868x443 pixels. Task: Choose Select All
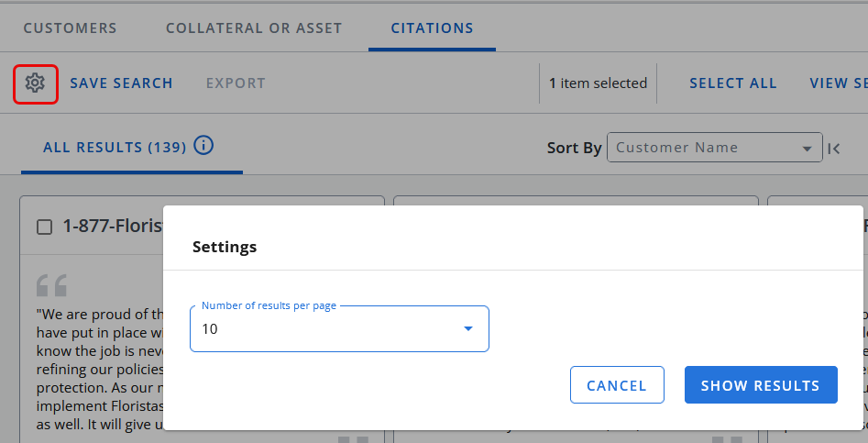pos(733,83)
